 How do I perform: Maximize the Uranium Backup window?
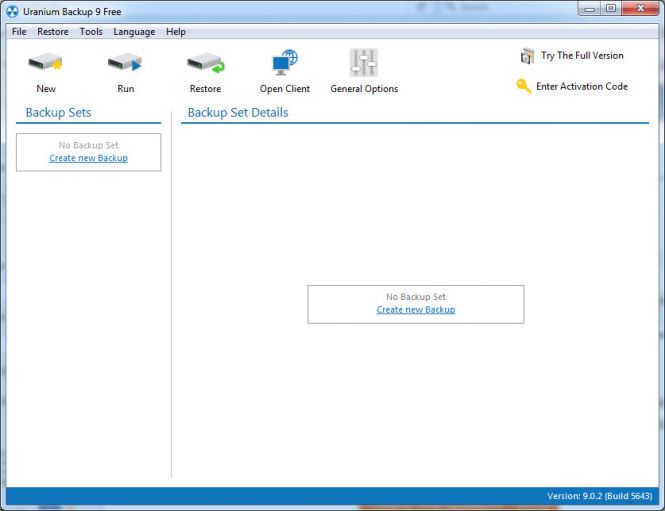(611, 9)
